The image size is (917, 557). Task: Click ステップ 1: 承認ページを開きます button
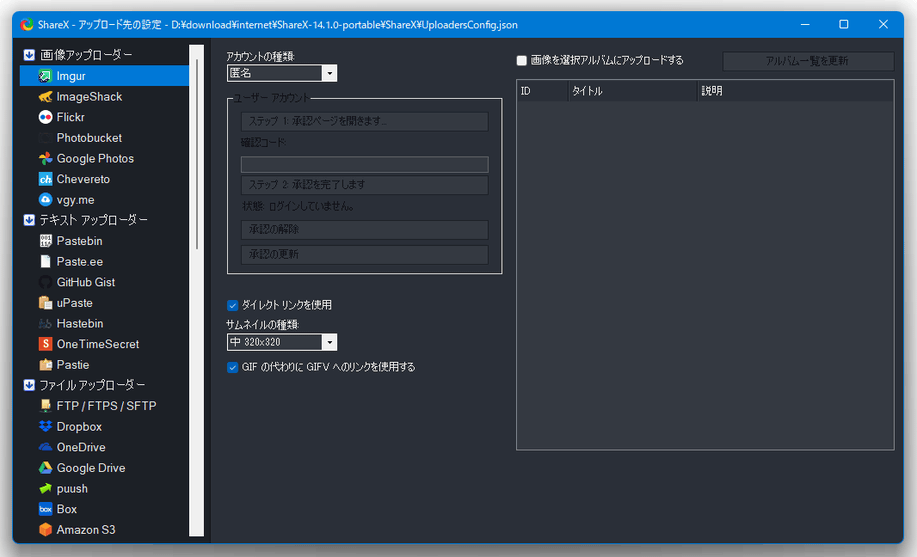click(x=364, y=121)
